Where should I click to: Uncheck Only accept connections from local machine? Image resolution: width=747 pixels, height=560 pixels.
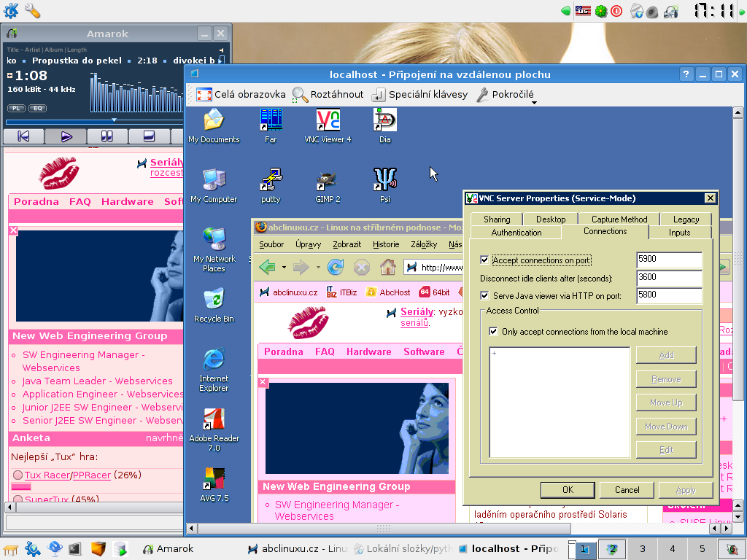tap(494, 332)
